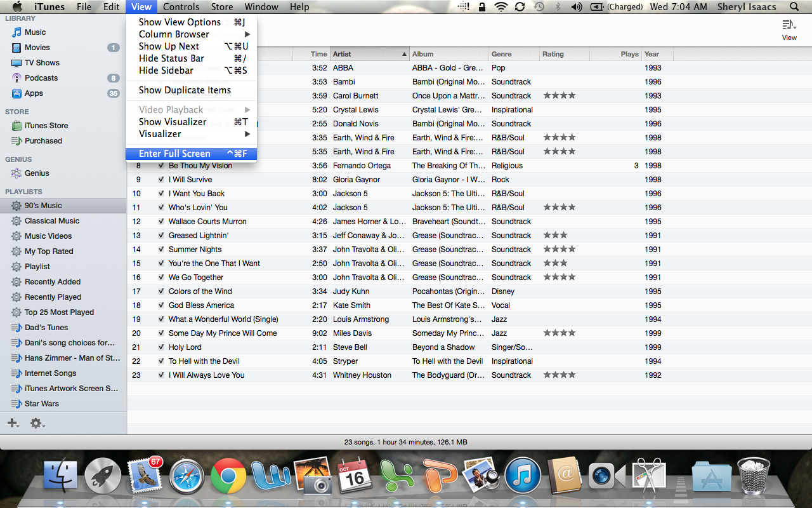
Task: Choose Show Duplicate Items
Action: pos(191,90)
